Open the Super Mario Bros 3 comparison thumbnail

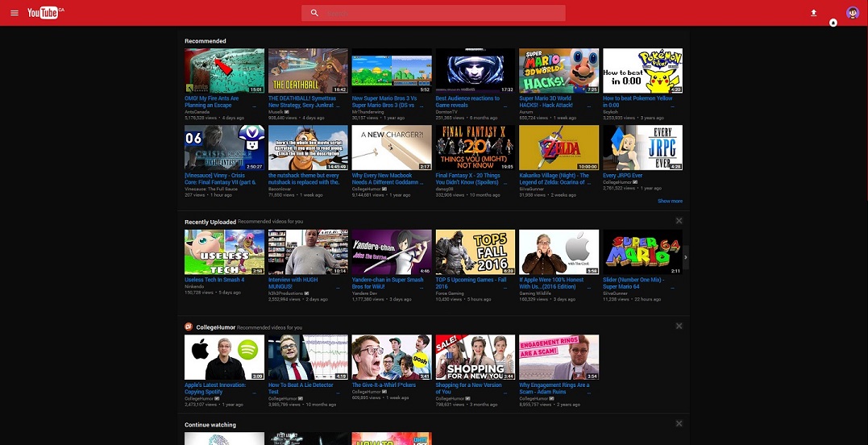392,70
